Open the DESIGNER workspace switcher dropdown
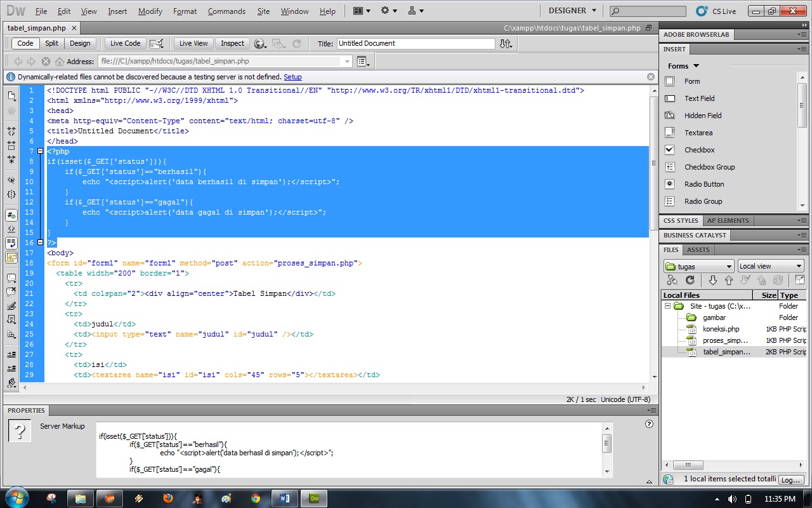 [x=573, y=11]
